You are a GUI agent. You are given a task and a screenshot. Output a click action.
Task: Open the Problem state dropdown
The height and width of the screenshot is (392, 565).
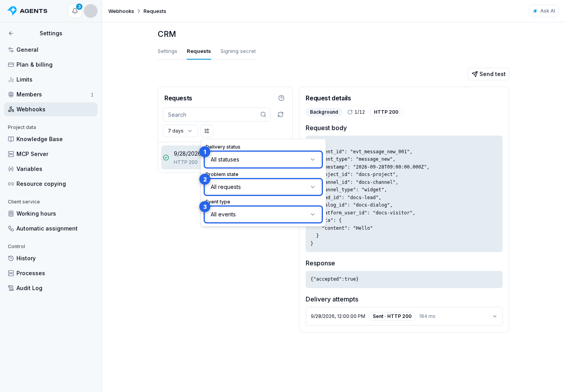tap(263, 187)
